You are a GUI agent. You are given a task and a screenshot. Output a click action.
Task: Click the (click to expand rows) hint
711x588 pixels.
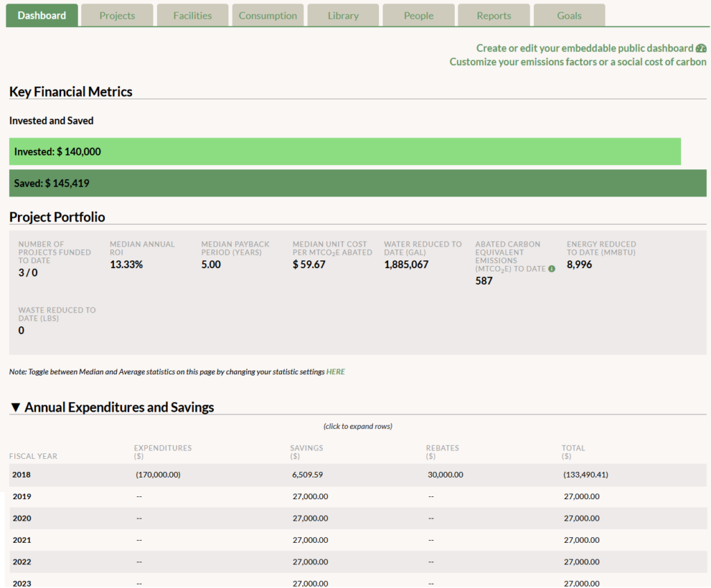click(x=358, y=426)
